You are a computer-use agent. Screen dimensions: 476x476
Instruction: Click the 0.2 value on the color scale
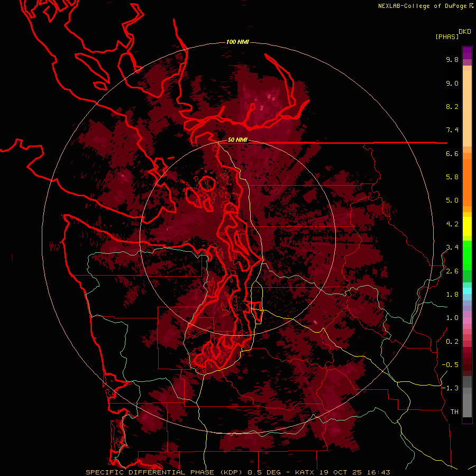coord(452,342)
